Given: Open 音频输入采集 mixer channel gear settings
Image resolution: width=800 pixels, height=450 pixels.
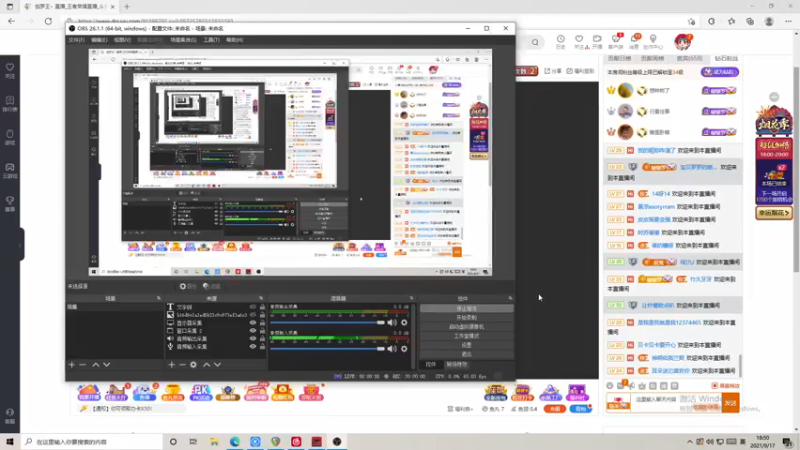Looking at the screenshot, I should 404,349.
